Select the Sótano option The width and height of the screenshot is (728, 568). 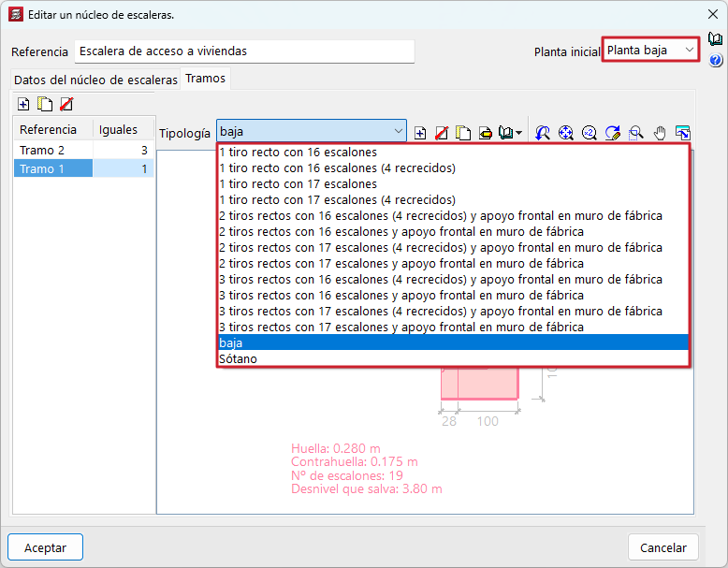[x=453, y=359]
